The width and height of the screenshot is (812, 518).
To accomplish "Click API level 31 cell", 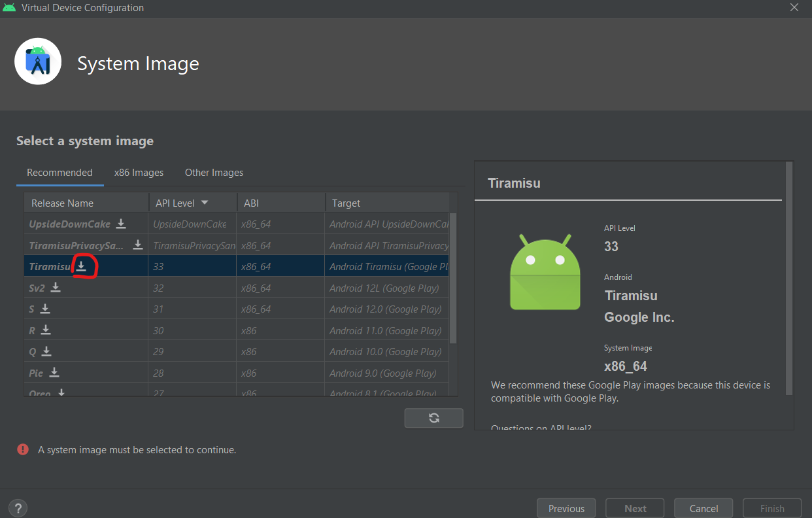I will (x=193, y=309).
